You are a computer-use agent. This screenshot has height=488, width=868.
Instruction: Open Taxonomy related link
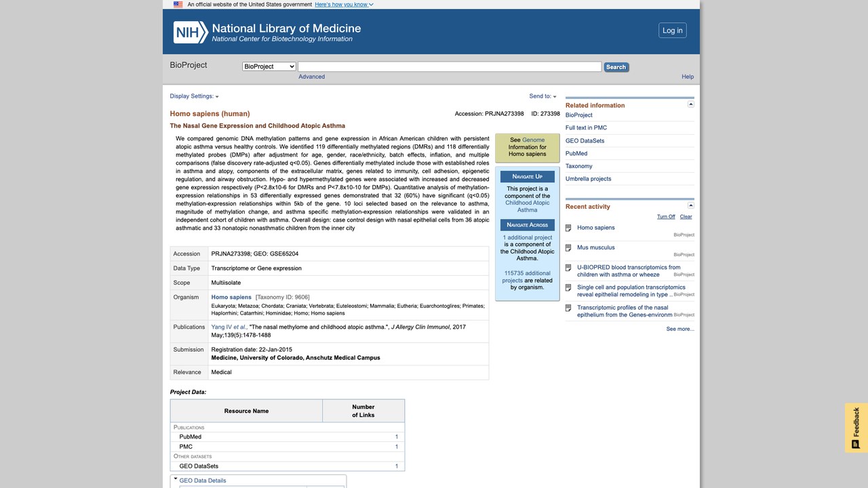[x=579, y=166]
